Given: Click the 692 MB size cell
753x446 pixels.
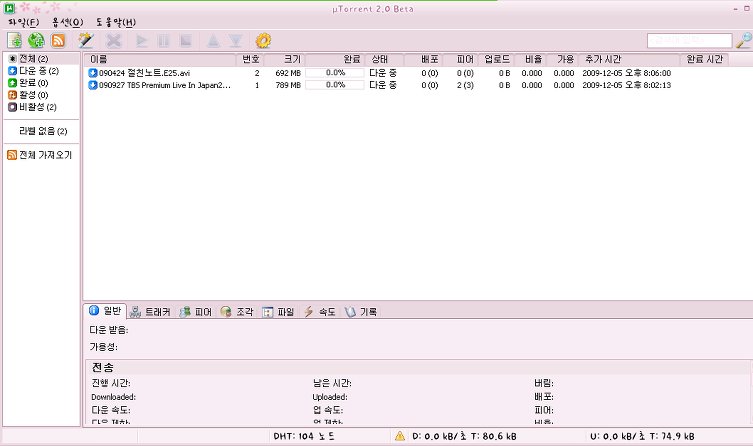Looking at the screenshot, I should click(x=288, y=73).
